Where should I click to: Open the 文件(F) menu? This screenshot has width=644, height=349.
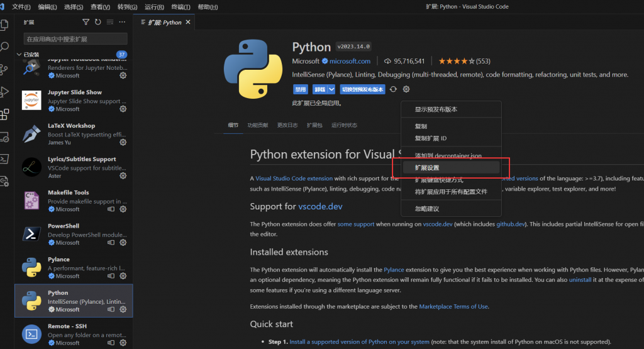click(21, 7)
